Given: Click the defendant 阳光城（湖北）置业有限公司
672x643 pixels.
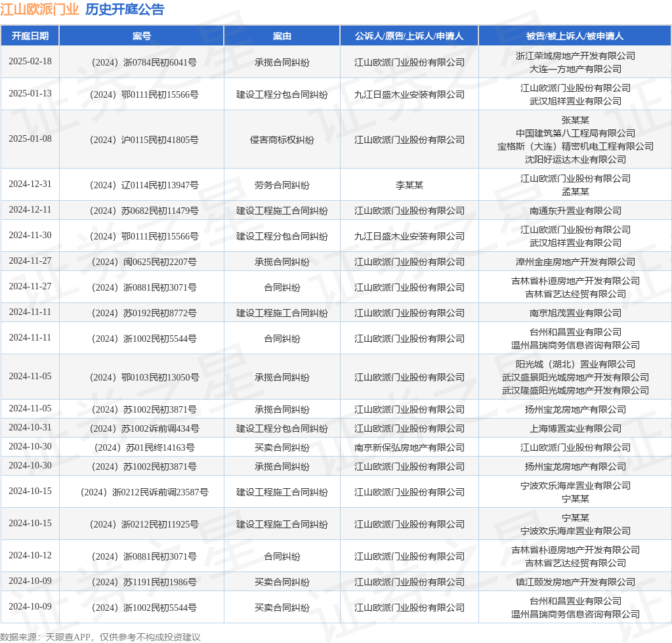Looking at the screenshot, I should click(575, 364).
